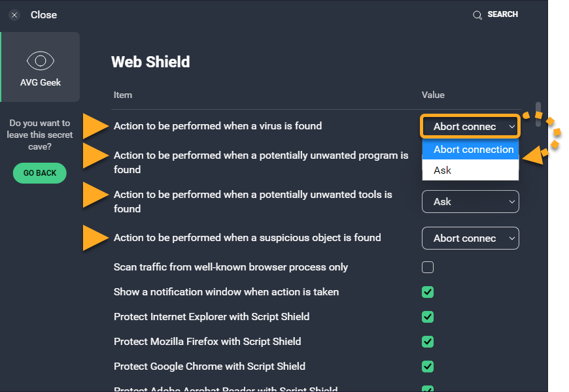The width and height of the screenshot is (569, 392).
Task: Enable Scan traffic from well-known browser checkbox
Action: (428, 267)
